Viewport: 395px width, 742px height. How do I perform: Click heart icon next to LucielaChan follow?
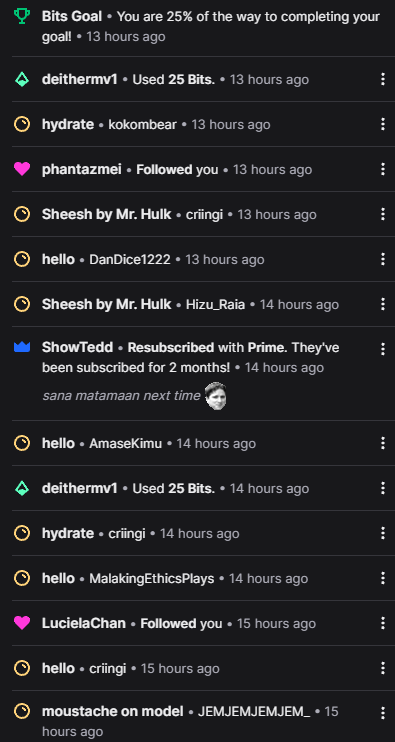click(x=22, y=623)
